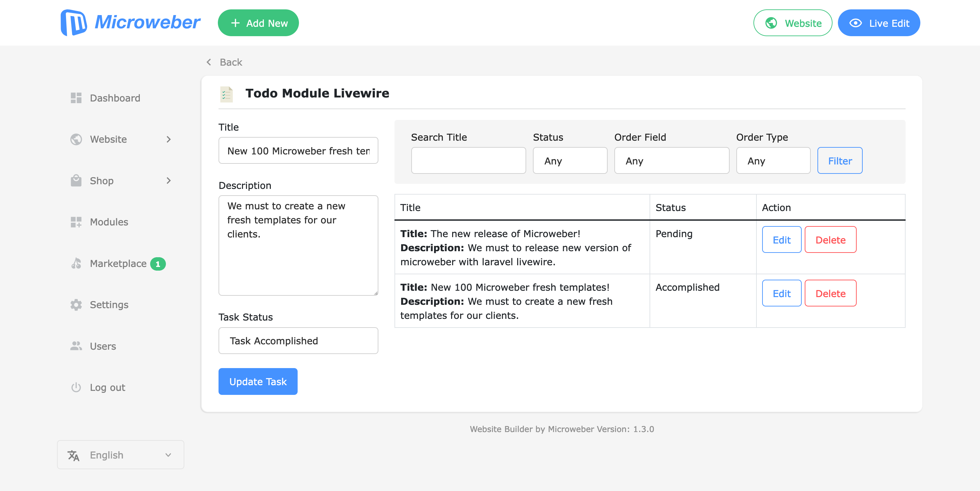Delete the Pending Microweber release task
The image size is (980, 491).
click(830, 240)
